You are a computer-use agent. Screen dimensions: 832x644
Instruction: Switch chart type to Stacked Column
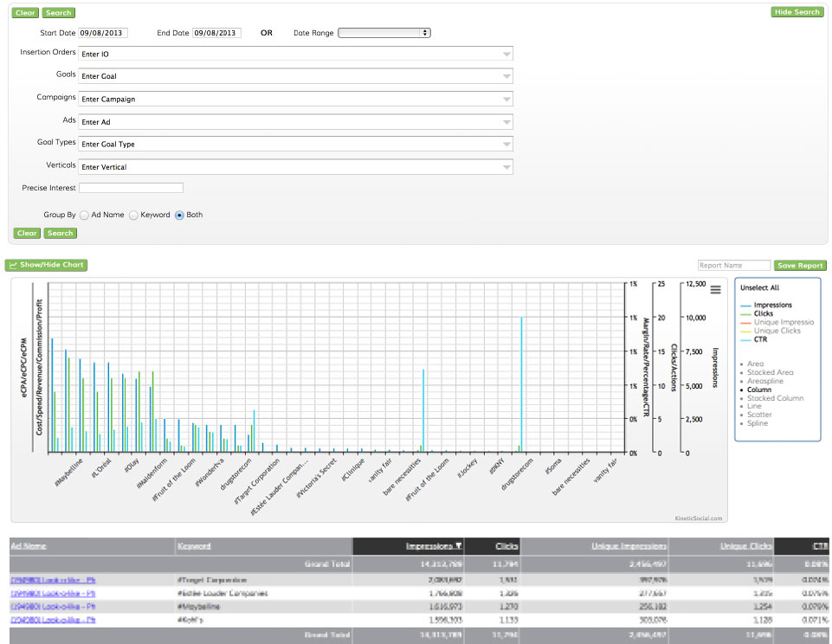tap(775, 398)
